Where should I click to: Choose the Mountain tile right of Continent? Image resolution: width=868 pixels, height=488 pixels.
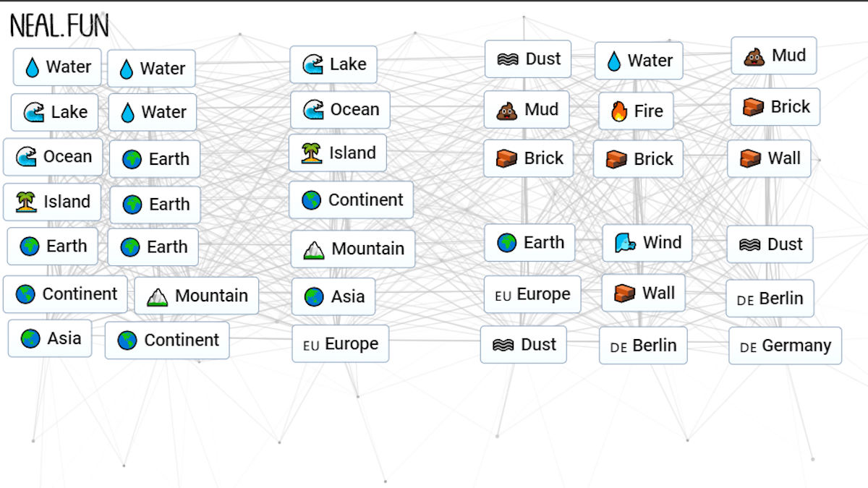click(x=196, y=296)
